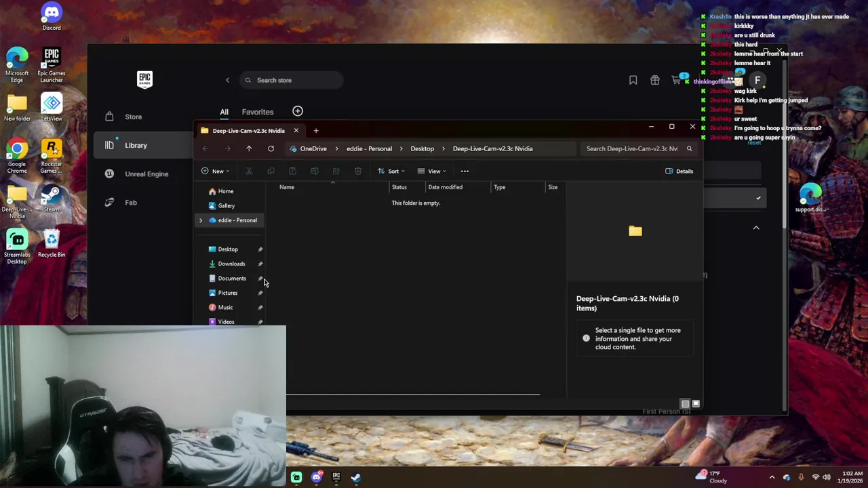Toggle the Details pane in Explorer

[679, 171]
